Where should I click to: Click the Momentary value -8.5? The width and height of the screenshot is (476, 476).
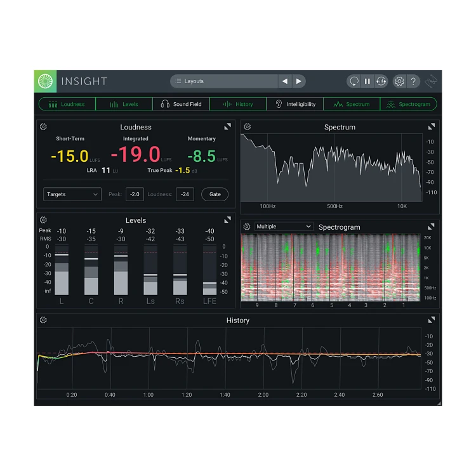pyautogui.click(x=202, y=156)
